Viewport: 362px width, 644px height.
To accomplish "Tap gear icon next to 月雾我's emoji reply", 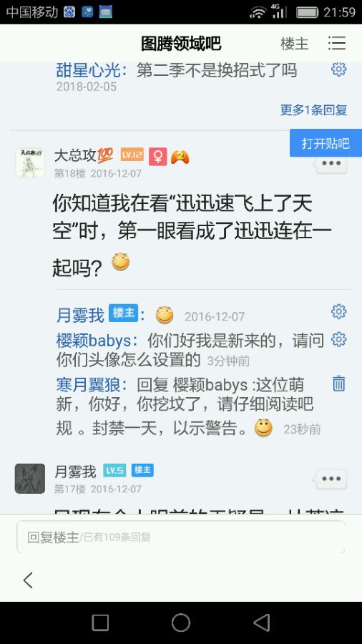I will [x=338, y=312].
